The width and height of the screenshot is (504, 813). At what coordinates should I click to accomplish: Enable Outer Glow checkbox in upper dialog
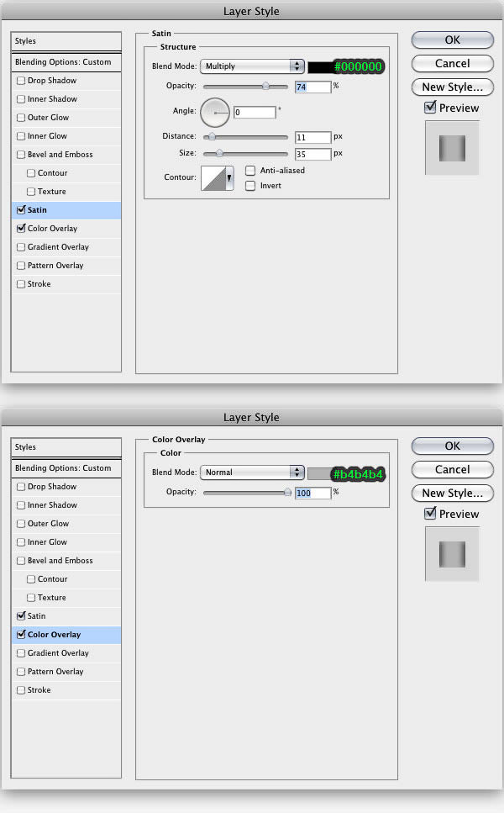tap(21, 118)
